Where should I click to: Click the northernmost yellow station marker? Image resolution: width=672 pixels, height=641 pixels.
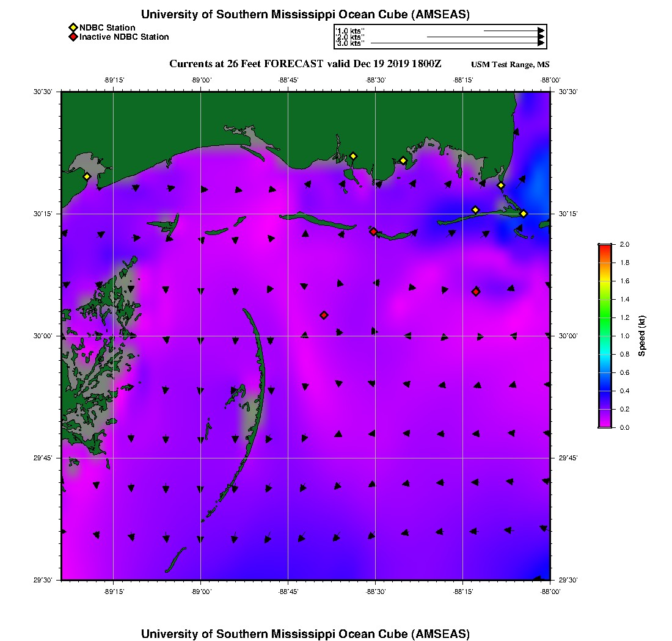pos(352,156)
